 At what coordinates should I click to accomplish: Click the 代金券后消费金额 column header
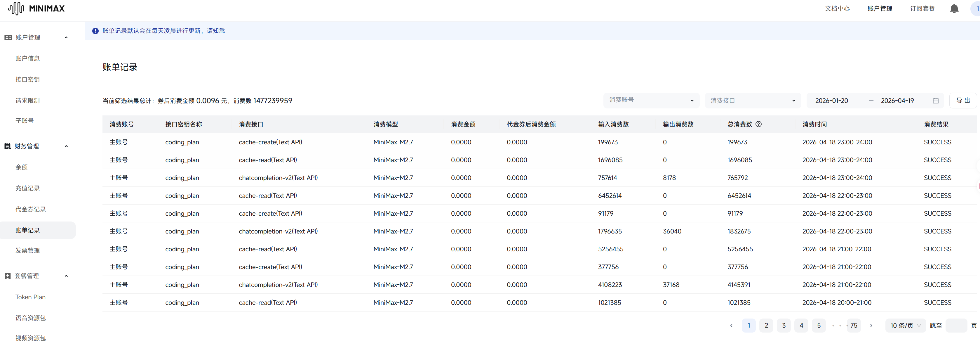point(531,124)
